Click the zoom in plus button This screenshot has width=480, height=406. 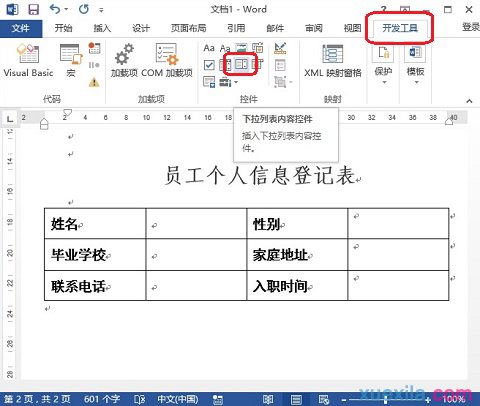coord(428,399)
